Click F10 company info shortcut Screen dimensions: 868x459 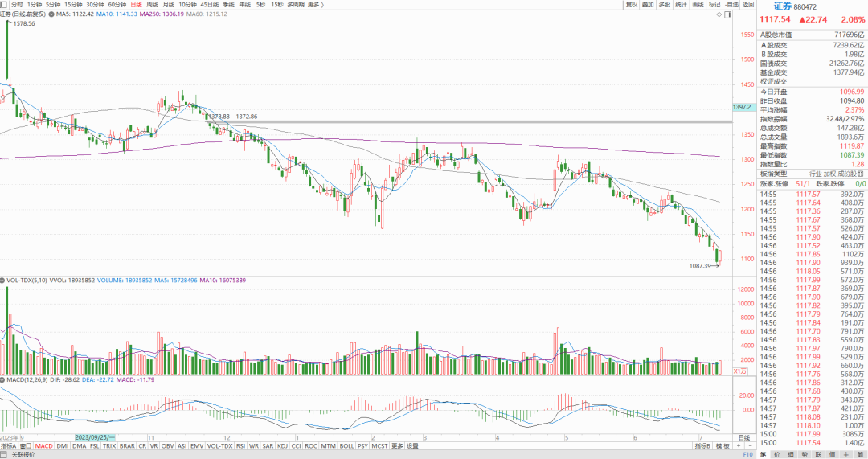tap(748, 454)
